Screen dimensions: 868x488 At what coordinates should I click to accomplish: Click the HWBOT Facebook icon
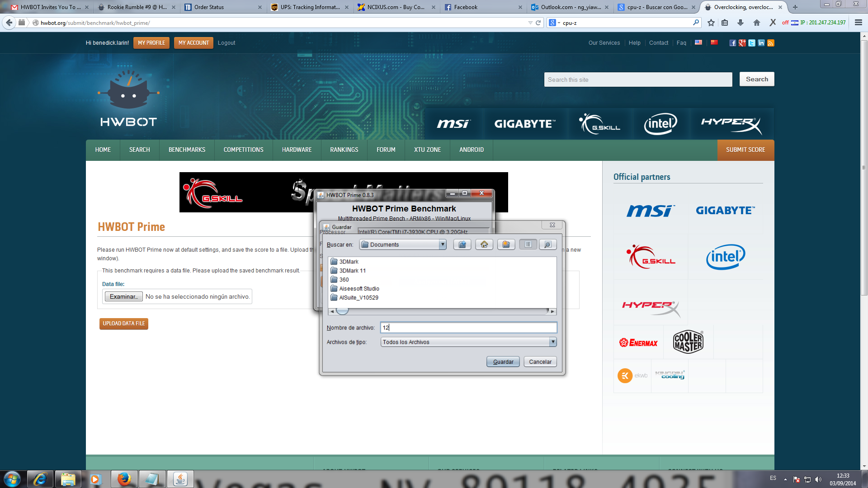pos(732,43)
